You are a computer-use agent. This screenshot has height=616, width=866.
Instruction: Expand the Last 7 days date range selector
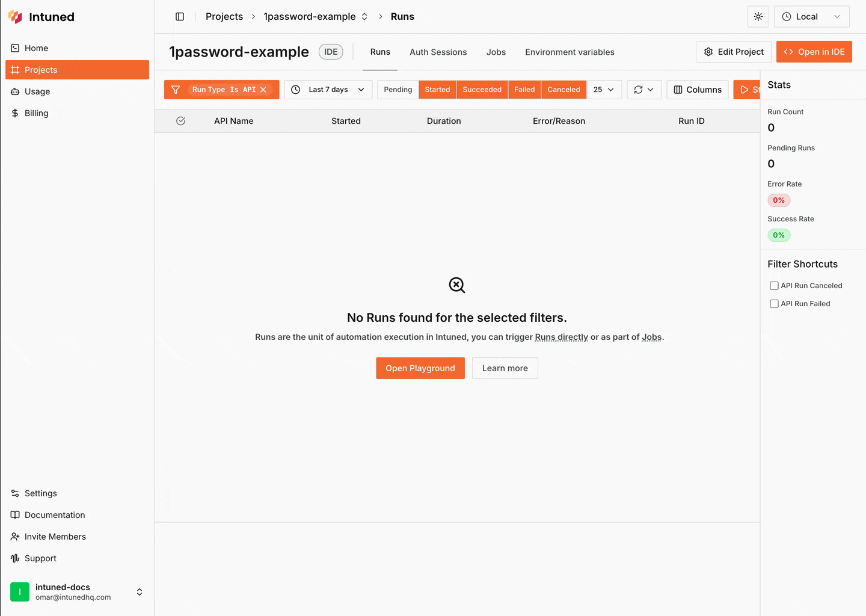[x=328, y=89]
